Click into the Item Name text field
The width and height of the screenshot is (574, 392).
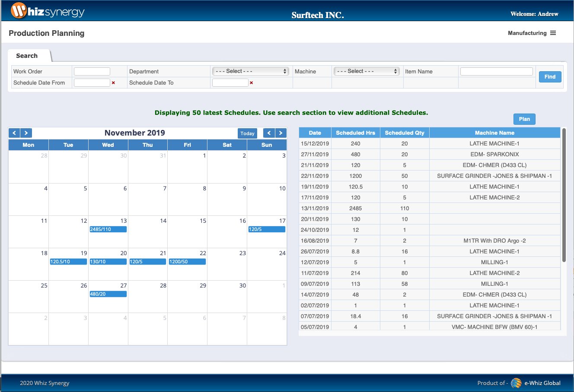click(496, 71)
